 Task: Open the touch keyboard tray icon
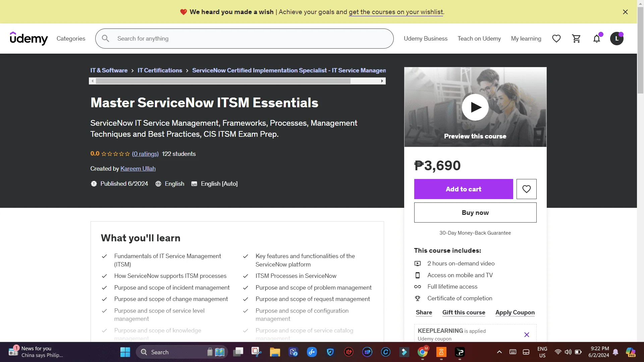[513, 352]
